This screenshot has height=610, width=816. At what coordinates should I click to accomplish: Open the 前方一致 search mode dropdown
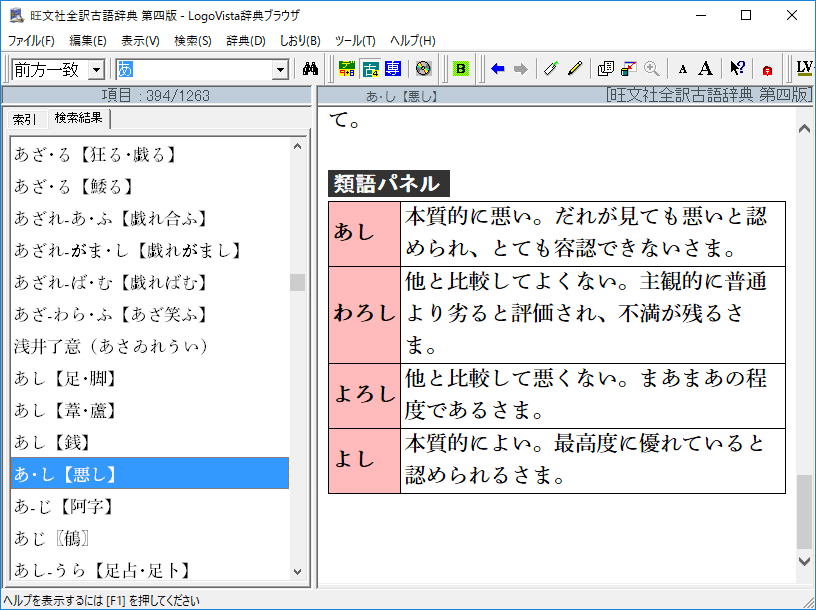pyautogui.click(x=96, y=69)
